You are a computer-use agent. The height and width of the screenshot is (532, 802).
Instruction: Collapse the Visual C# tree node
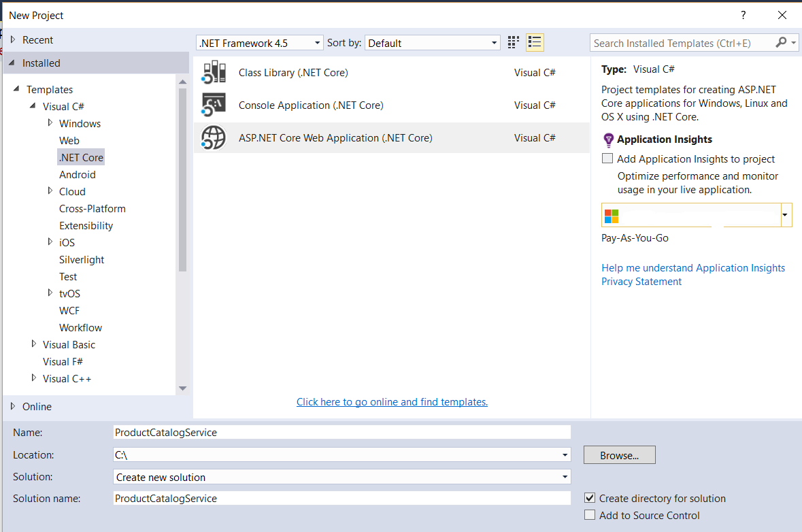[33, 106]
